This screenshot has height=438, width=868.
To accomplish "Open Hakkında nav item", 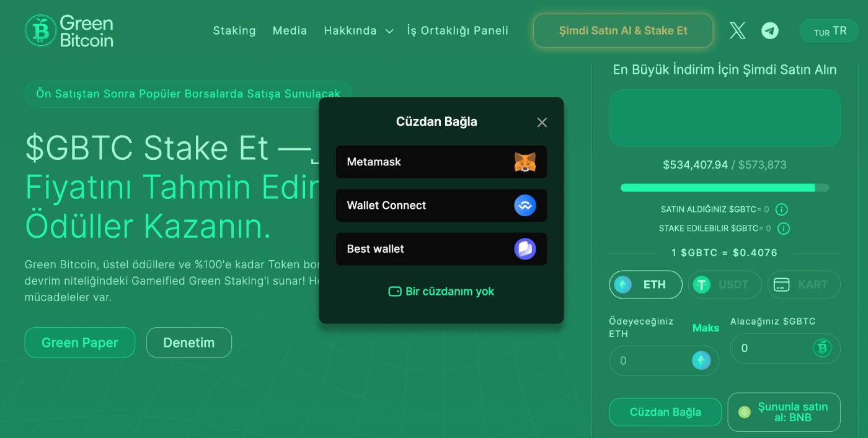I will 350,30.
